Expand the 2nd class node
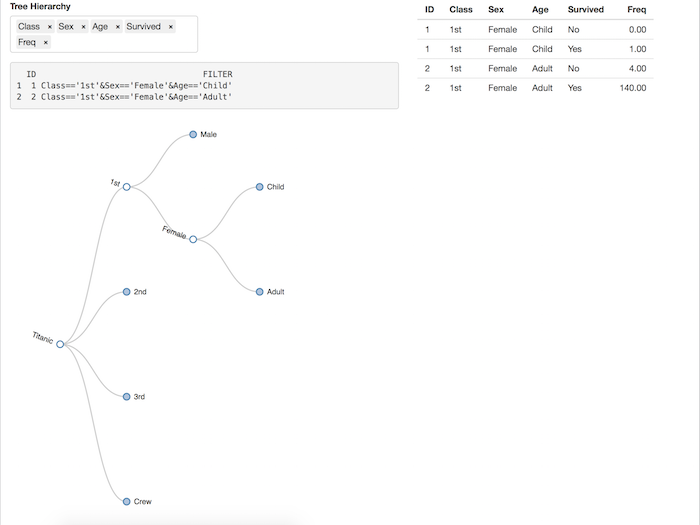The height and width of the screenshot is (525, 700). pos(127,292)
